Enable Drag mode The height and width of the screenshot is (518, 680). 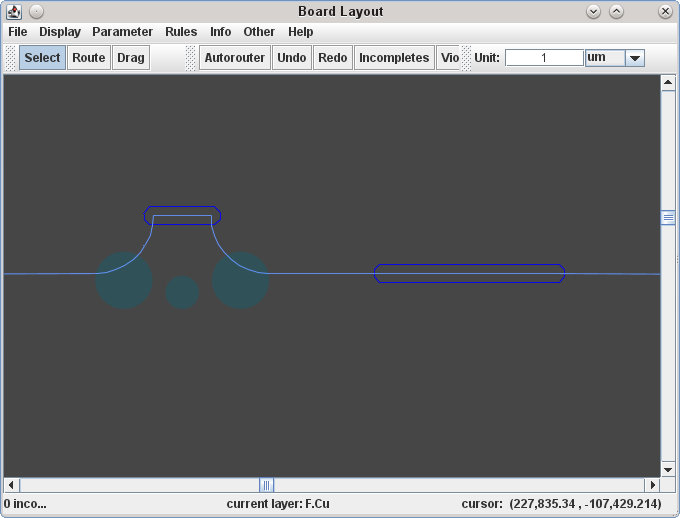(131, 58)
